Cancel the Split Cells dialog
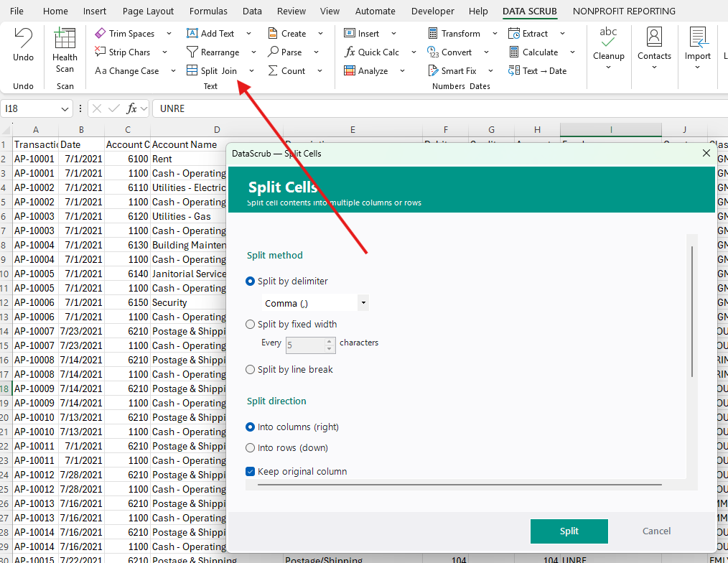The width and height of the screenshot is (728, 563). pyautogui.click(x=655, y=531)
